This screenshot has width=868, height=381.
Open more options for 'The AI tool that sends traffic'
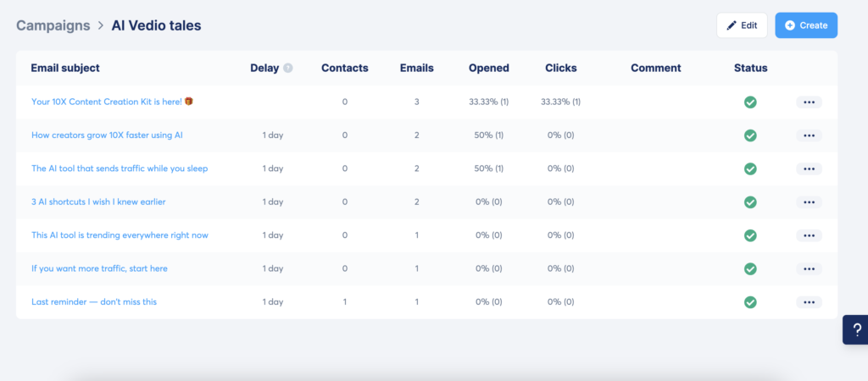point(809,168)
